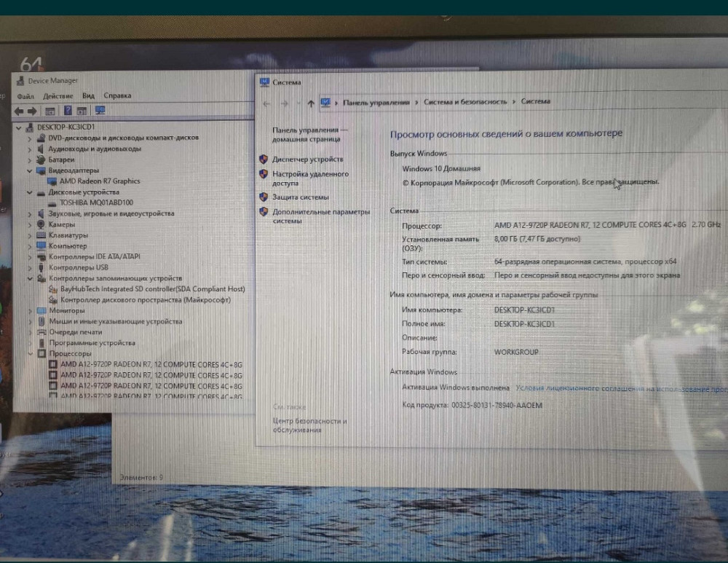Image resolution: width=728 pixels, height=563 pixels.
Task: Click the up navigation arrow in the System window
Action: point(311,103)
